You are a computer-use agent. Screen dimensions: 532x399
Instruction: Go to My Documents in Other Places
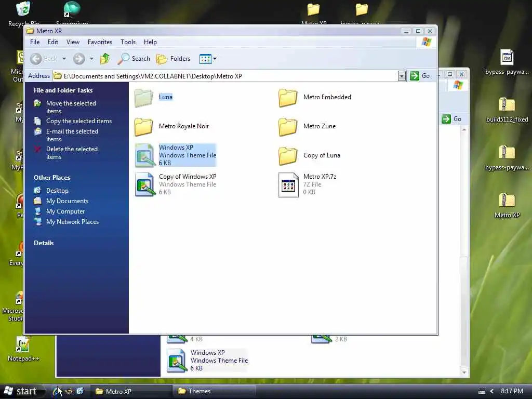pos(67,201)
